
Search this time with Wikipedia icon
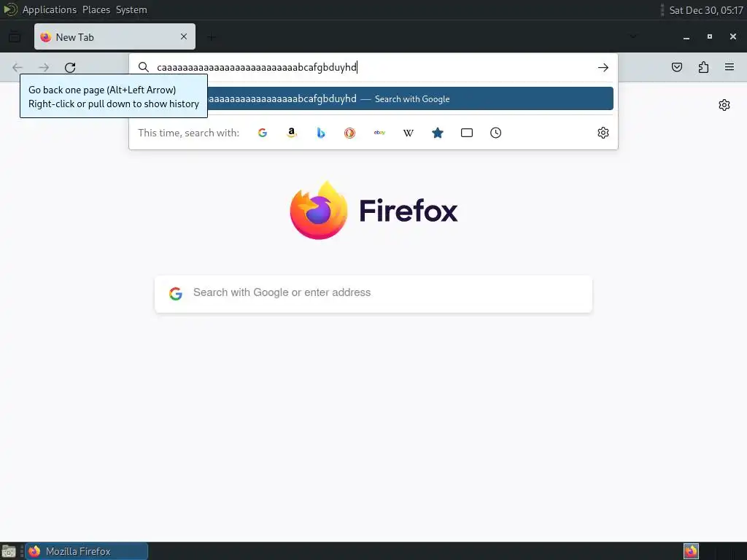click(409, 133)
